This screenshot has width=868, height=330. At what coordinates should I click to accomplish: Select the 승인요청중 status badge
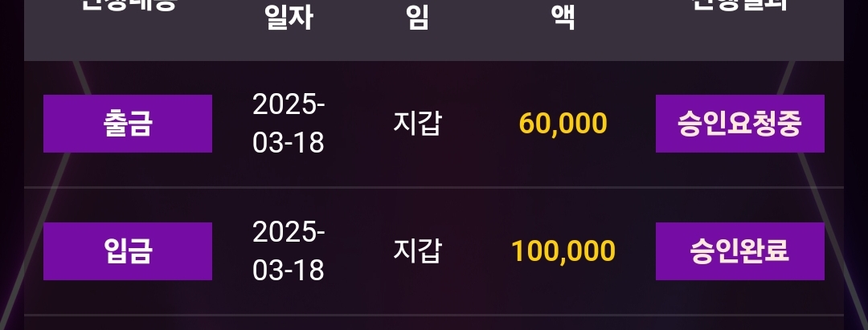coord(739,124)
